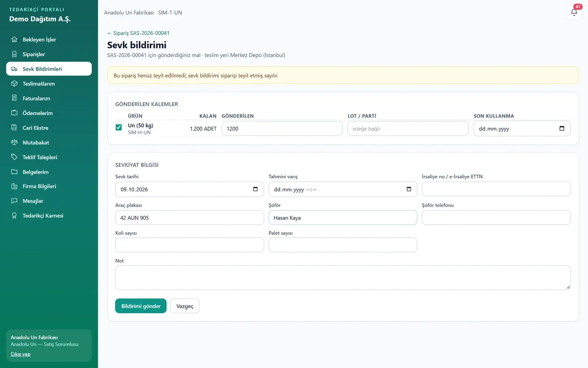The width and height of the screenshot is (588, 368).
Task: Click the Not text area
Action: pos(343,278)
